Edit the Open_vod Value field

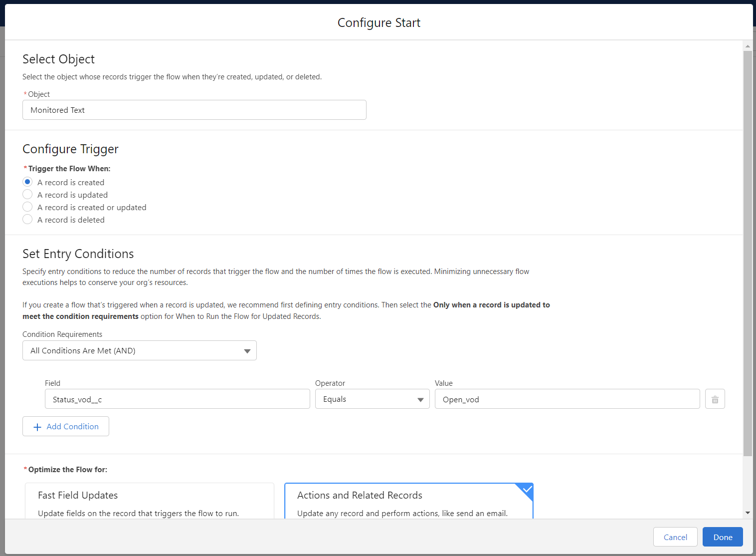[567, 399]
